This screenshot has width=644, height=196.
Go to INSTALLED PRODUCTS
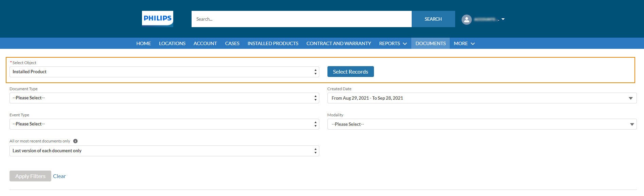point(273,43)
